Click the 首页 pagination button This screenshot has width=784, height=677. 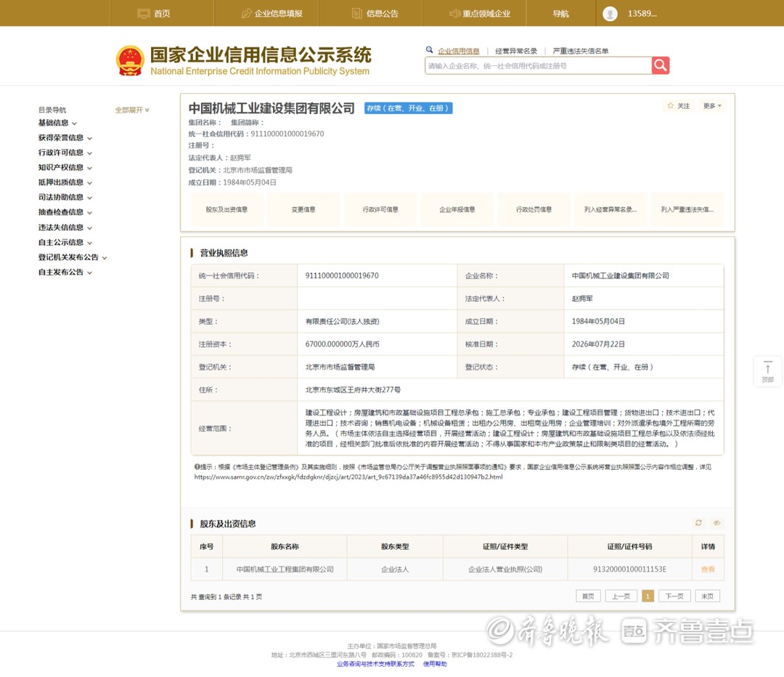(588, 596)
